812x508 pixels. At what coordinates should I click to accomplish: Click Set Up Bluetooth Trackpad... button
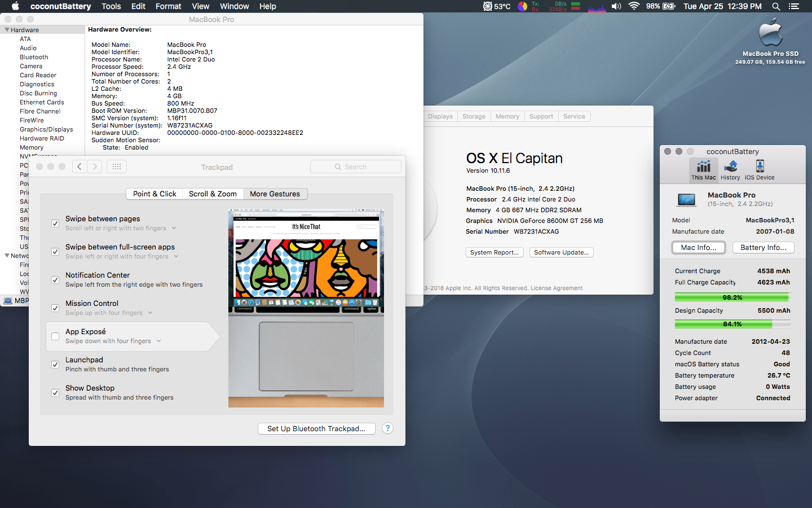[316, 428]
